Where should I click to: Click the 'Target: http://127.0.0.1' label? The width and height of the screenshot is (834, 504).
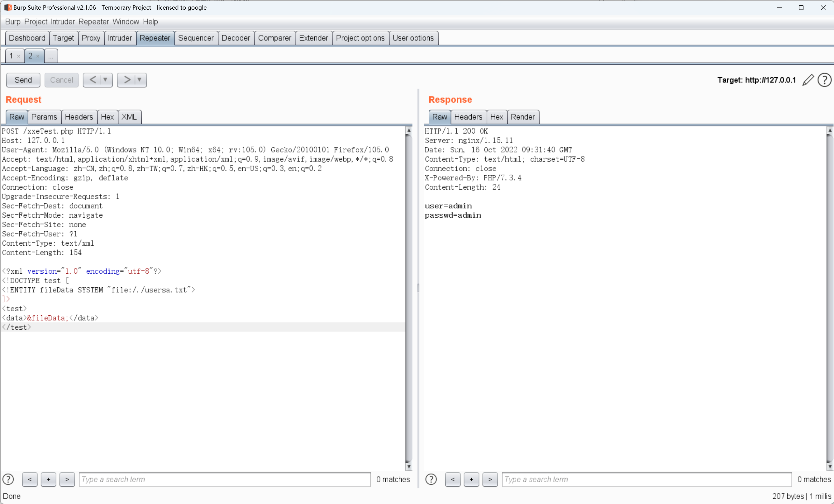coord(756,80)
